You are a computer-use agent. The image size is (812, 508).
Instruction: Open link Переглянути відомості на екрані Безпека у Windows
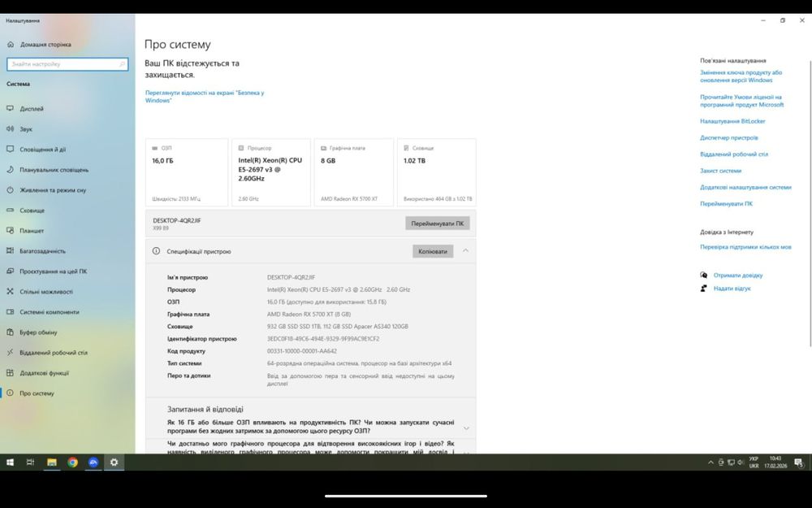(x=205, y=97)
